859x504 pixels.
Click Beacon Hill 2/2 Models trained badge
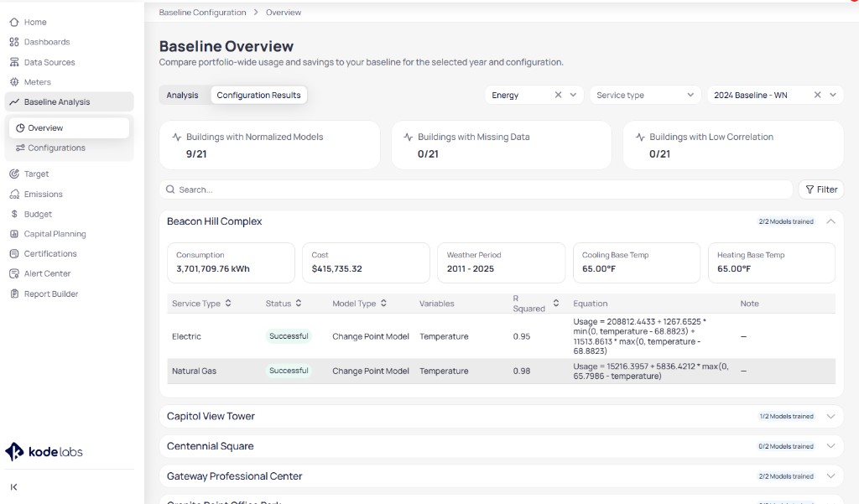(x=786, y=222)
